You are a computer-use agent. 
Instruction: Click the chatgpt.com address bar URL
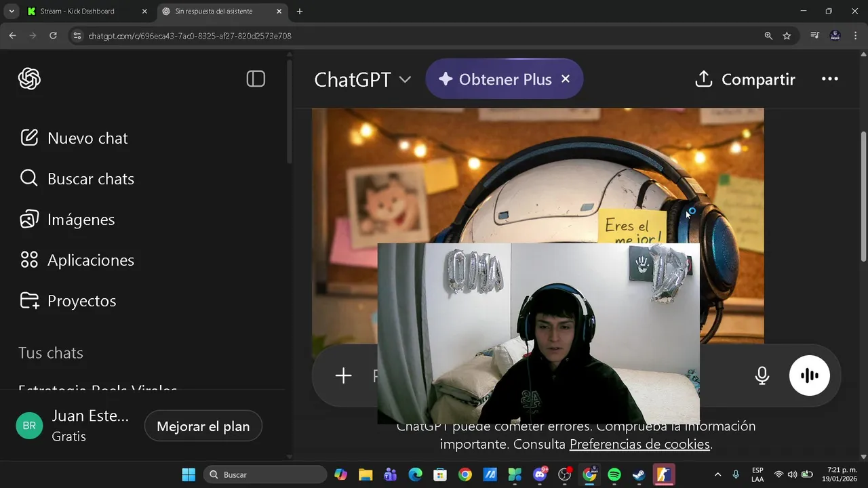click(190, 36)
